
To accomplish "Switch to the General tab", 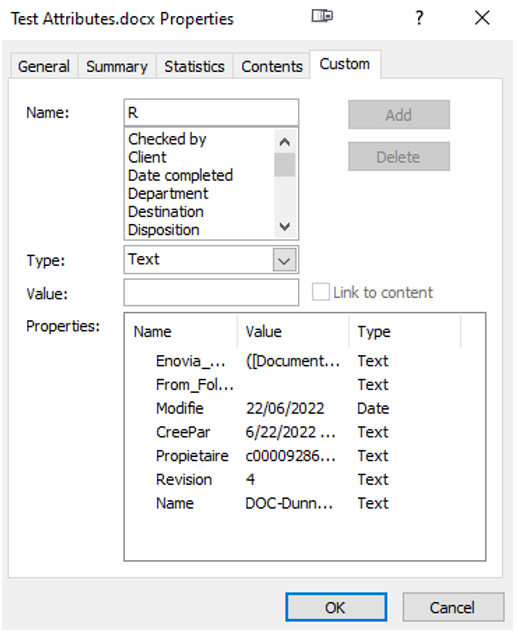I will coord(44,66).
